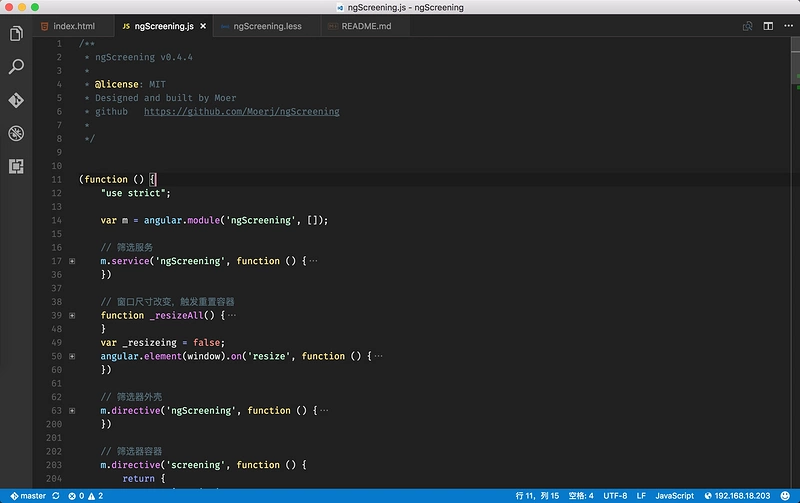Viewport: 800px width, 503px height.
Task: Expand folded resize handler at line 50
Action: click(x=72, y=356)
